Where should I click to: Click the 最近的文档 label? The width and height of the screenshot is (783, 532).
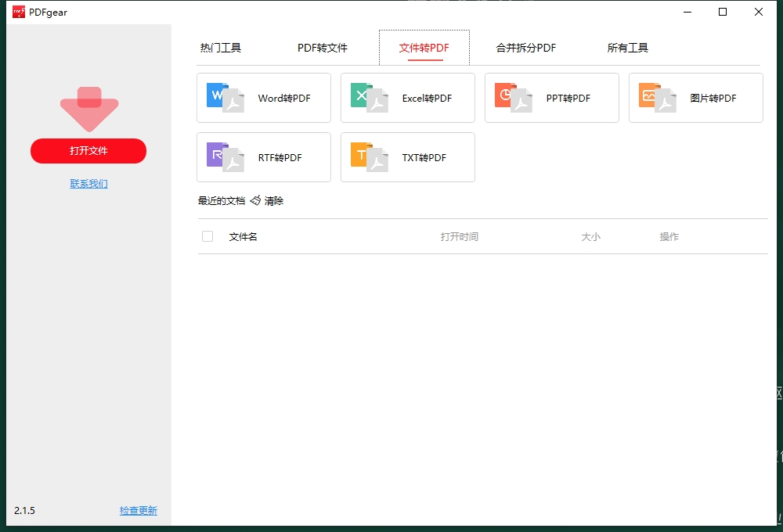(222, 200)
